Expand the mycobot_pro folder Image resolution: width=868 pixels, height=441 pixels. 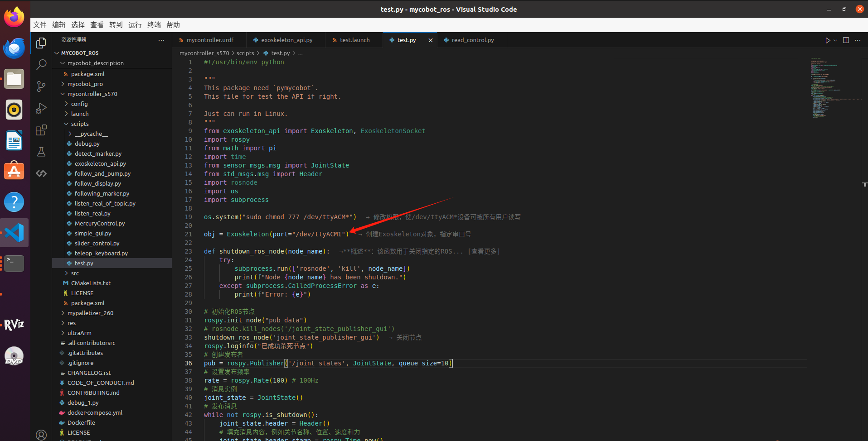coord(112,84)
